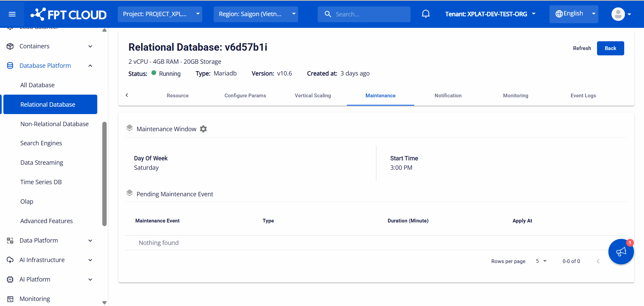Click the announcement megaphone button
This screenshot has width=644, height=306.
(x=621, y=252)
